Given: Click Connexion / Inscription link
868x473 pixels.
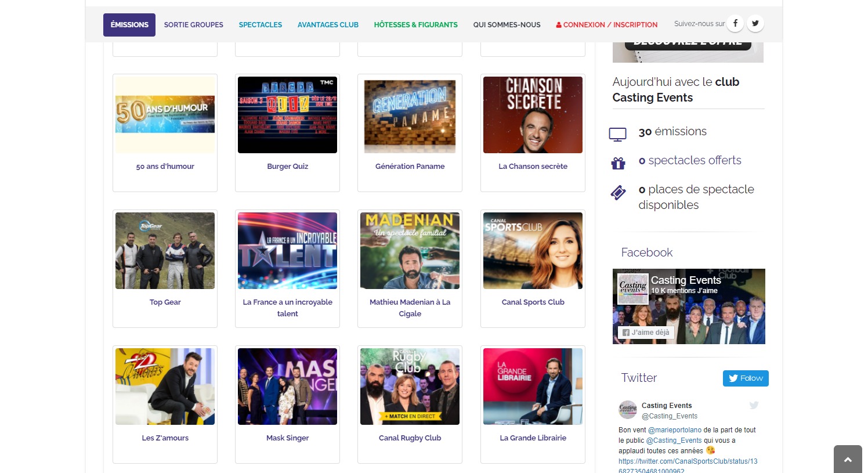Looking at the screenshot, I should pyautogui.click(x=607, y=25).
